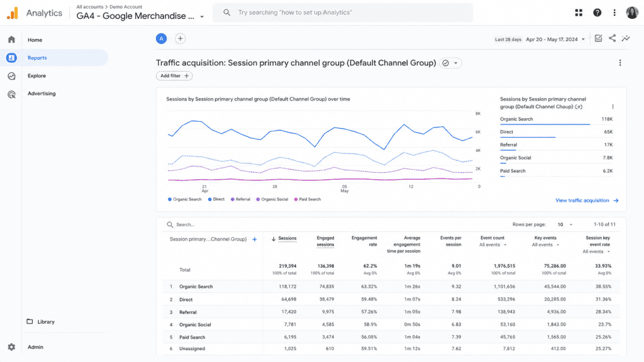
Task: Click sessions value 64,698 for Direct
Action: pos(289,300)
